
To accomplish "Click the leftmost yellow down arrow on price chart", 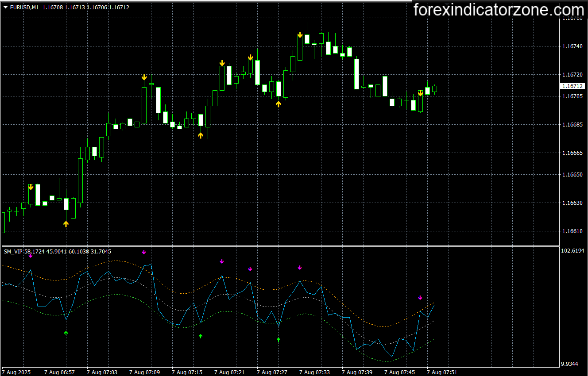I will point(31,187).
